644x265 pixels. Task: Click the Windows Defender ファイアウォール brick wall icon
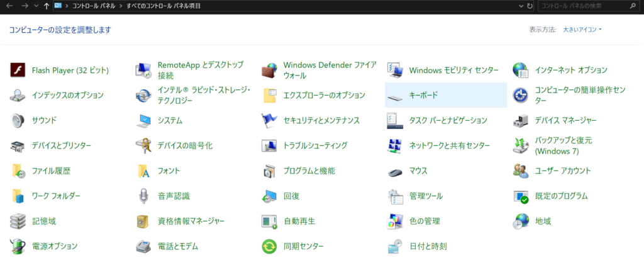269,70
